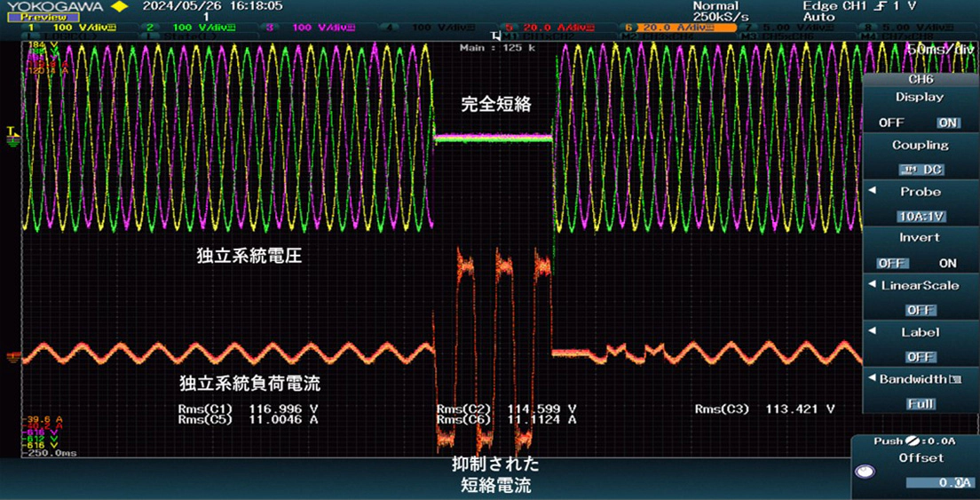Click the -250.0ms time offset readout
The height and width of the screenshot is (500, 980).
(50, 453)
